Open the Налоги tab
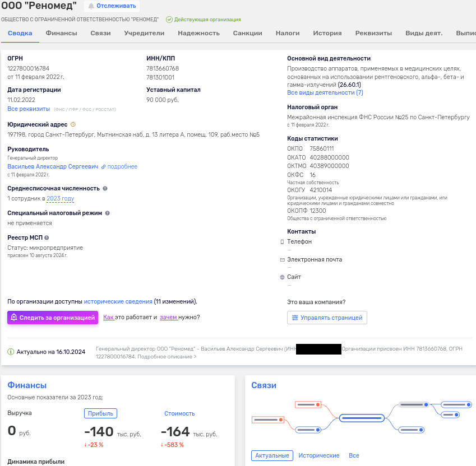The height and width of the screenshot is (466, 476). pyautogui.click(x=288, y=33)
